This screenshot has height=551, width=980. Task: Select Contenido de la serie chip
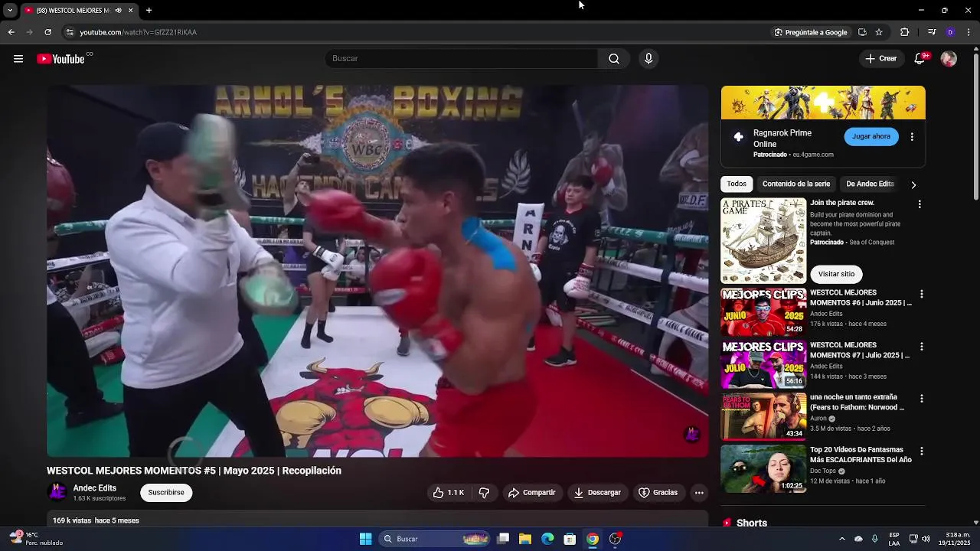[x=796, y=184]
